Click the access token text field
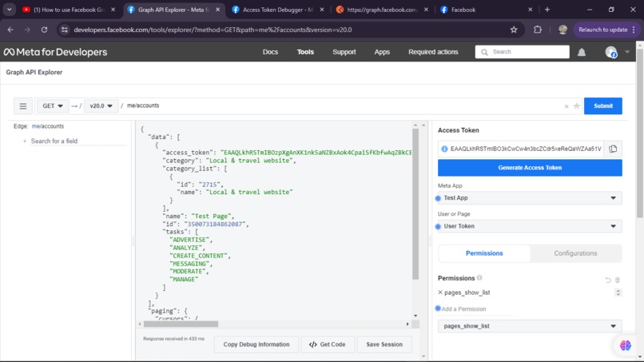 click(x=526, y=149)
